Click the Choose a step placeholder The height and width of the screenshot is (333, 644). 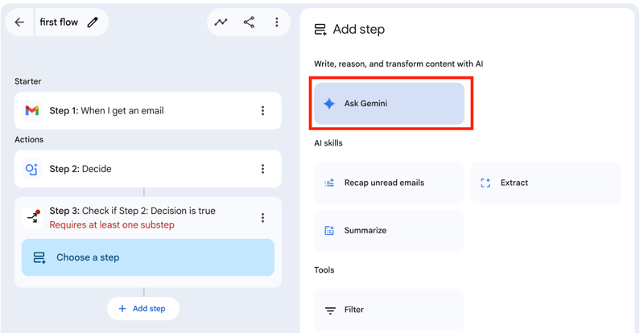coord(147,257)
